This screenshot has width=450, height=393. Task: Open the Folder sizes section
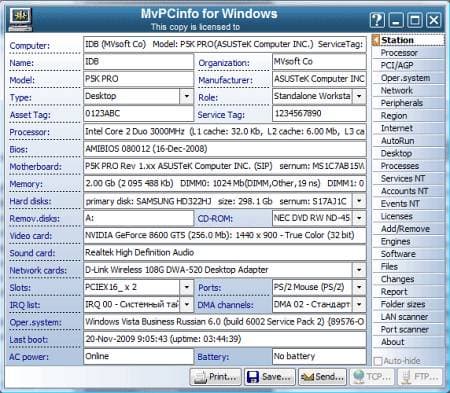(409, 304)
